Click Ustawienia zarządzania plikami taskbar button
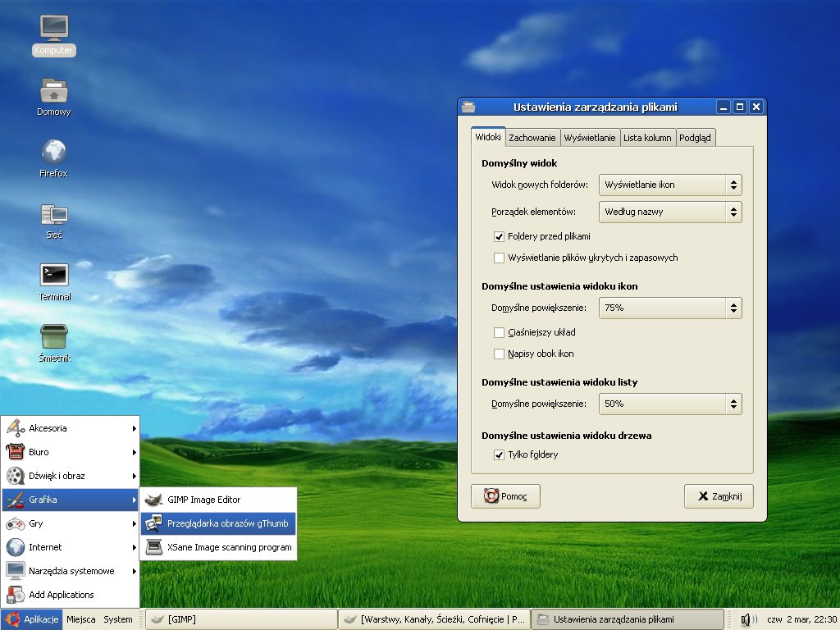The image size is (840, 630). 628,619
